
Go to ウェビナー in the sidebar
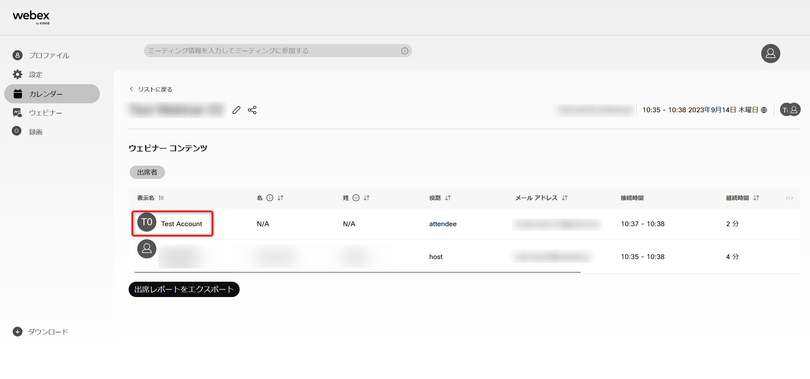pos(38,113)
